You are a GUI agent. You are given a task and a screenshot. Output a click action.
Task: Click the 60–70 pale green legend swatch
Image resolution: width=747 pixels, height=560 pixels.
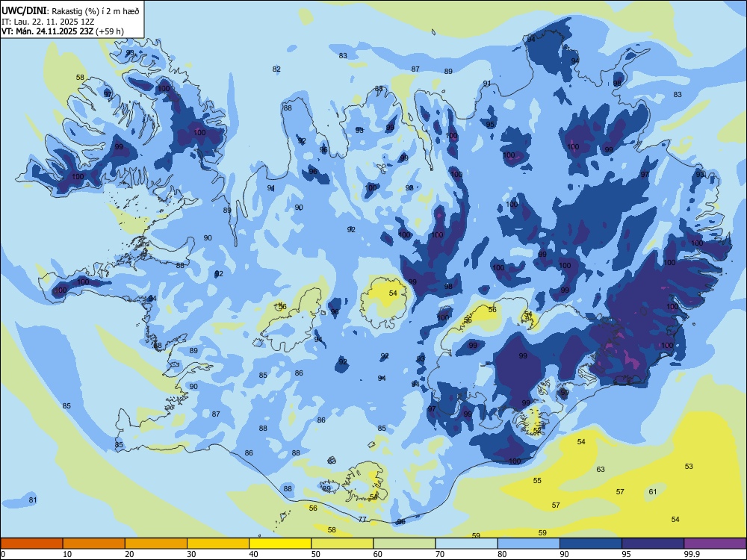coord(404,544)
